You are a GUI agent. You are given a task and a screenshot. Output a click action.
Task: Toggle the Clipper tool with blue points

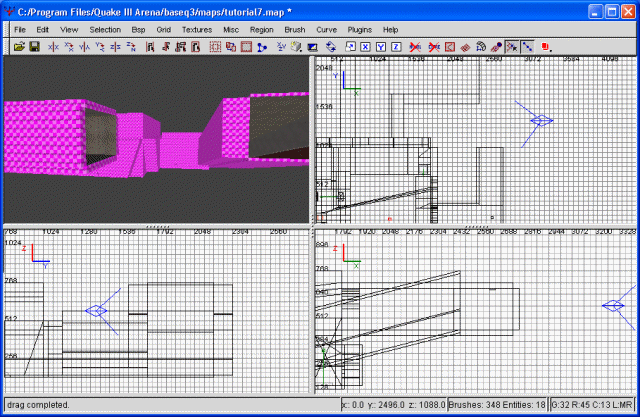(x=262, y=47)
